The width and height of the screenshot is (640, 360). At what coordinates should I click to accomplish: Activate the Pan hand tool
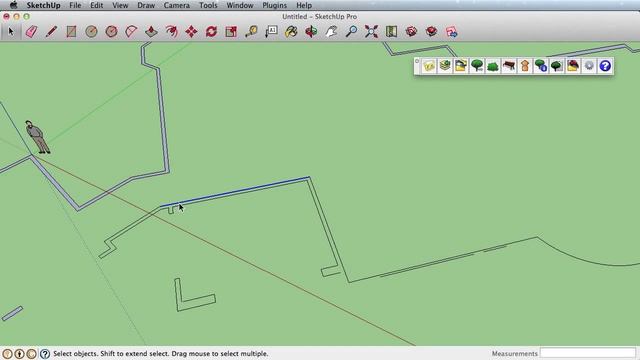[x=331, y=31]
